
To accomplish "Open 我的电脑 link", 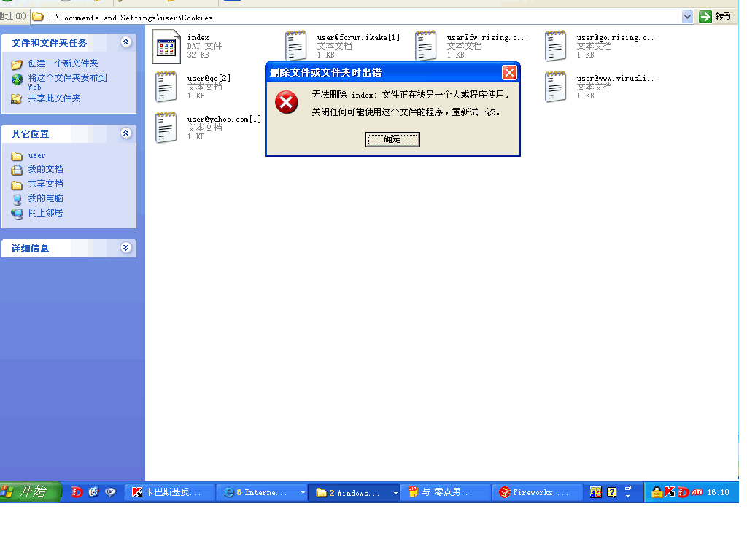I will pos(45,198).
